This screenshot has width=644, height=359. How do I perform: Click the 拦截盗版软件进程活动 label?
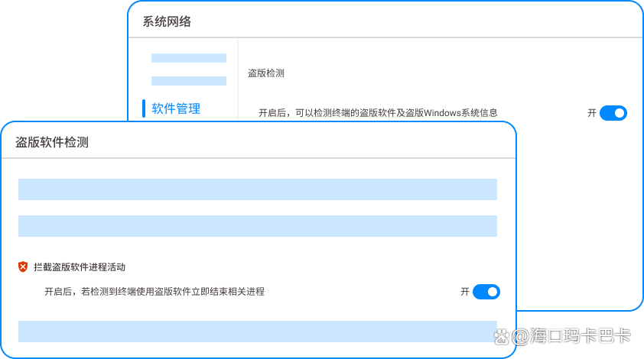80,267
